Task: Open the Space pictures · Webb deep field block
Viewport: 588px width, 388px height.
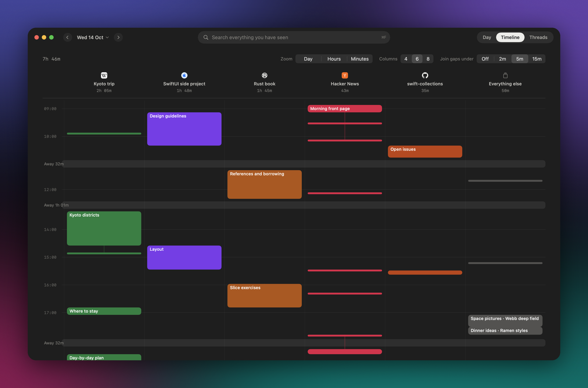Action: click(505, 320)
